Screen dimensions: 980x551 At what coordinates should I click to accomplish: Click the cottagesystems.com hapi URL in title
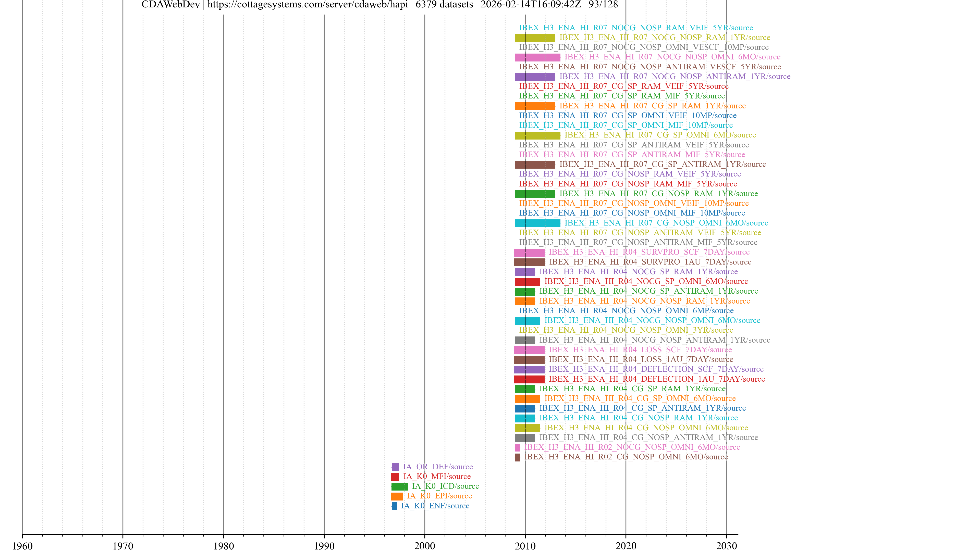click(307, 5)
